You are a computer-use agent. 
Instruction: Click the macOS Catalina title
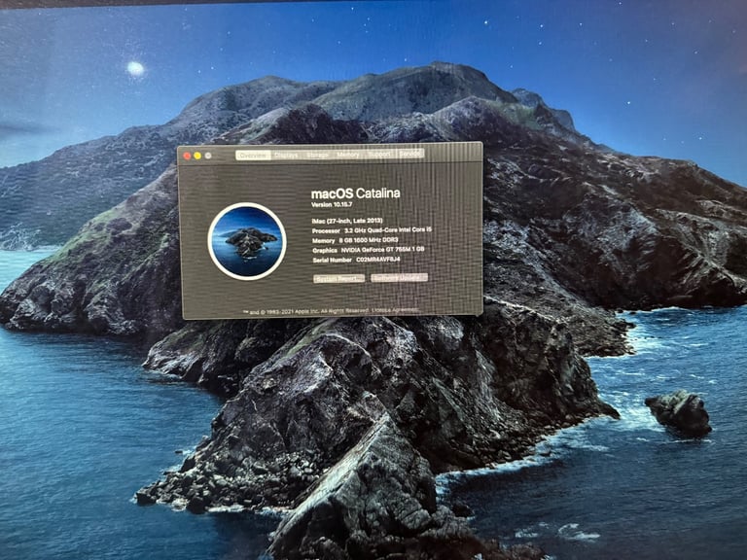pyautogui.click(x=355, y=193)
